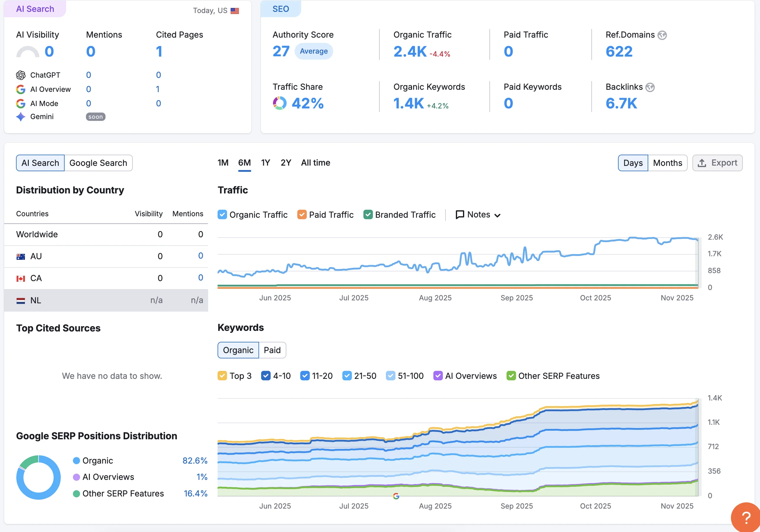Click the Export button
Image resolution: width=760 pixels, height=532 pixels.
point(717,163)
